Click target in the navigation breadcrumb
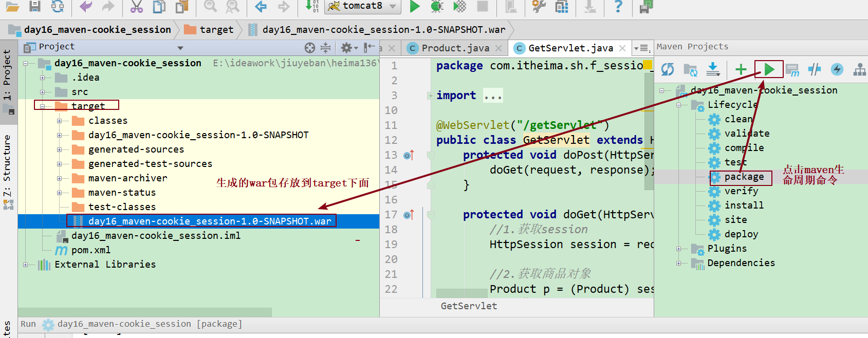 tap(210, 29)
